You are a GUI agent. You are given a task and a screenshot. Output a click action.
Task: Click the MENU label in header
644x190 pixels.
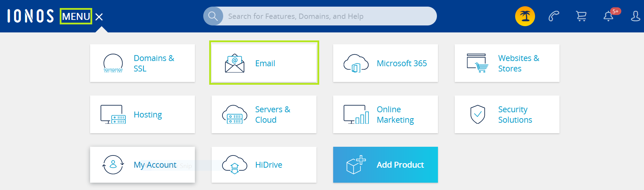click(x=76, y=16)
